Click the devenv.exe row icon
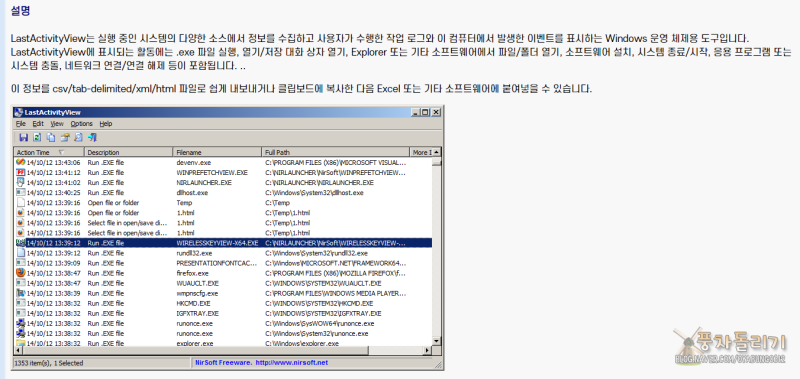The height and width of the screenshot is (379, 800). point(20,162)
